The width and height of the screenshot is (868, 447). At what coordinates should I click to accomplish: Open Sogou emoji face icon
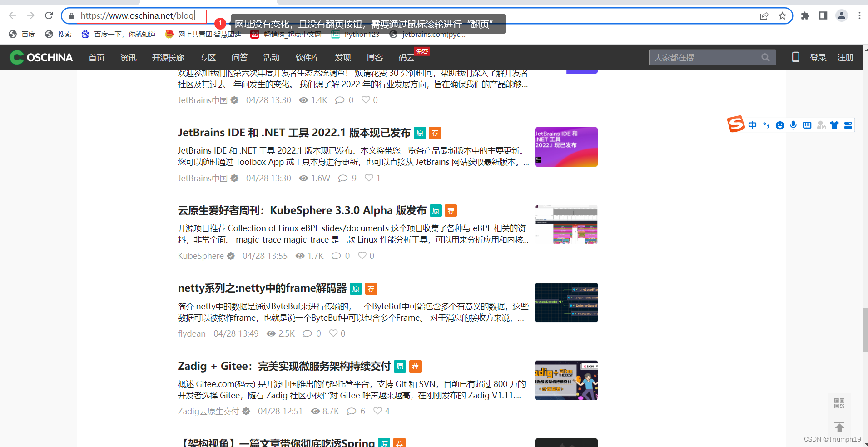[x=780, y=125]
